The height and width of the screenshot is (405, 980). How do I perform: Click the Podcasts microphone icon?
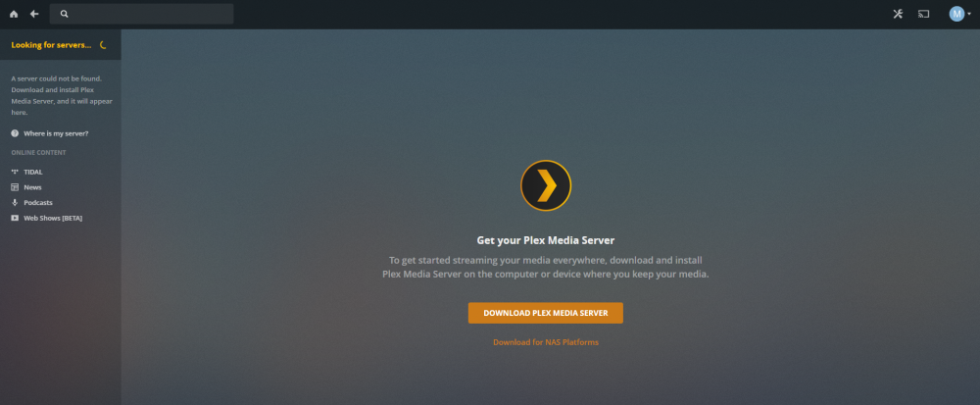point(15,202)
